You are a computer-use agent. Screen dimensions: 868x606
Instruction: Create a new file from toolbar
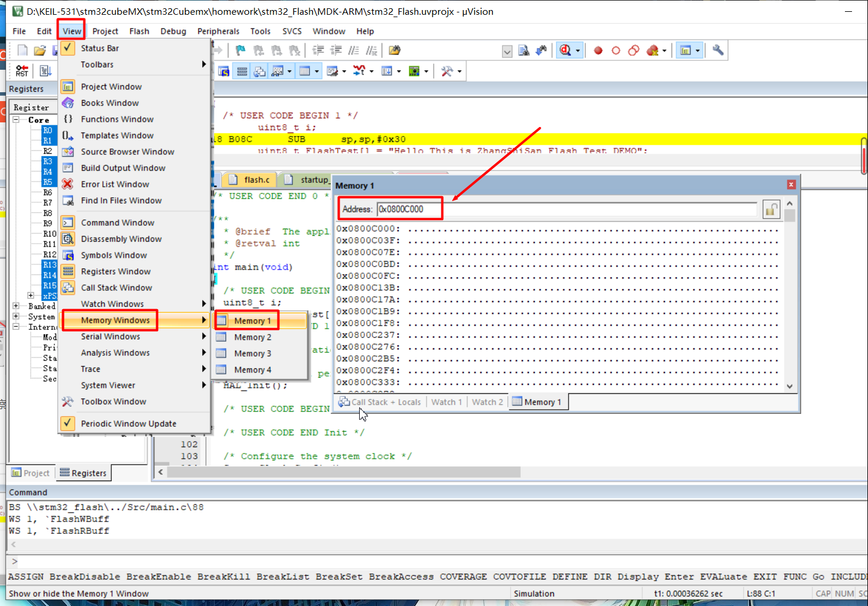[22, 50]
